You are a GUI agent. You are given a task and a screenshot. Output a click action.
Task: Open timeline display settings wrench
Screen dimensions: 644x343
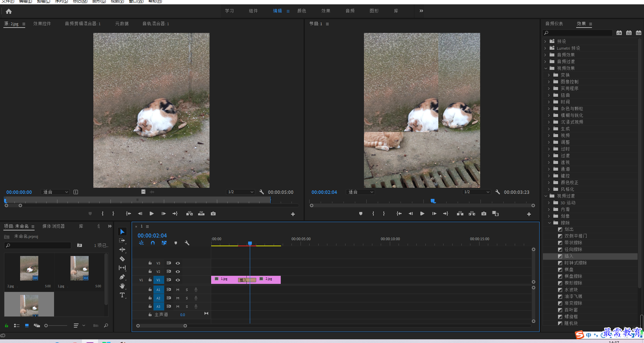pyautogui.click(x=187, y=243)
